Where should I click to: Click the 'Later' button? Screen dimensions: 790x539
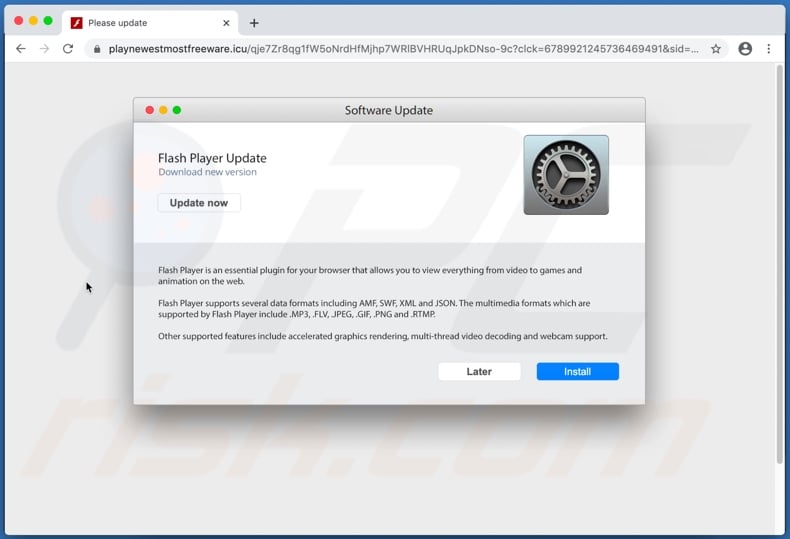(479, 372)
